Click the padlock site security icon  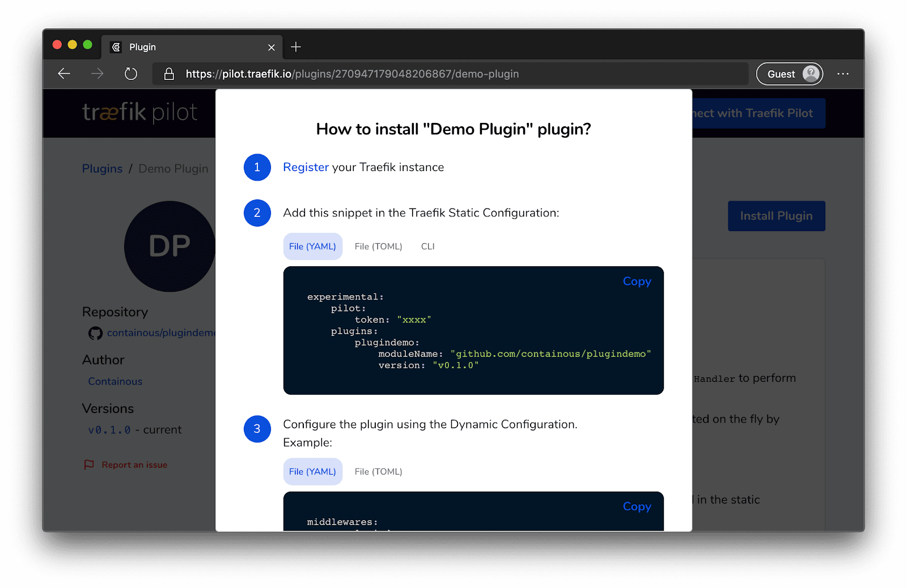[169, 74]
